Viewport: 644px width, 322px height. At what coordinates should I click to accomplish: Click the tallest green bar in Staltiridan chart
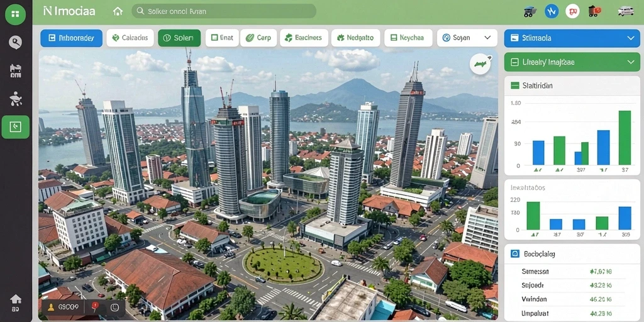(x=625, y=138)
